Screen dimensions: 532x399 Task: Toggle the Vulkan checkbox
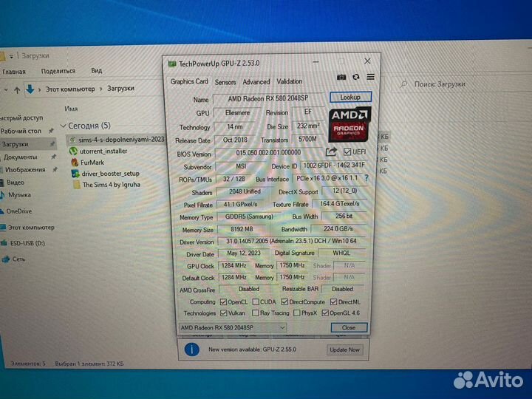[224, 313]
